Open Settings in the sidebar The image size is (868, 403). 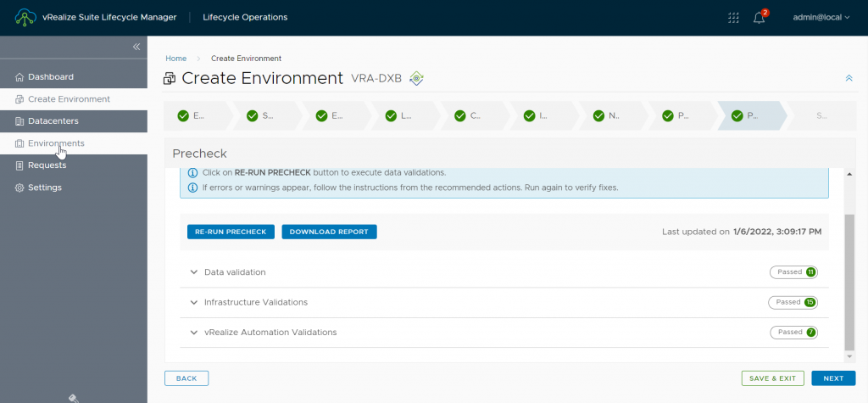(74, 188)
